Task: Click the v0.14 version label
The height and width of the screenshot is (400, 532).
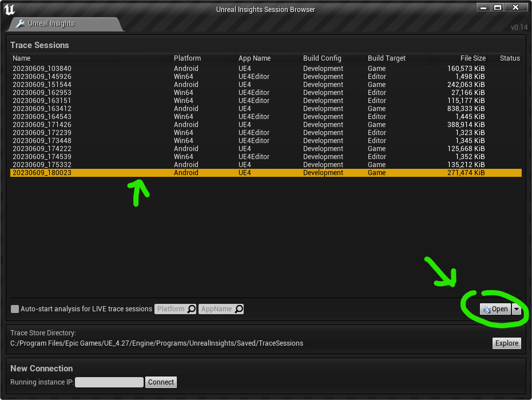Action: [519, 27]
